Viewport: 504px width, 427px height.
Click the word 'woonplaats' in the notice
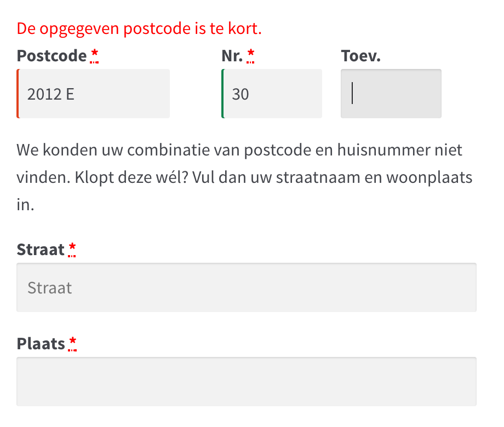tap(433, 178)
